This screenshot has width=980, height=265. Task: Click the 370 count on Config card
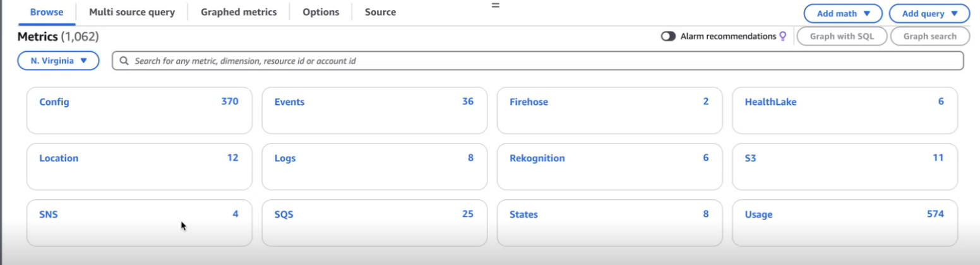click(x=230, y=101)
